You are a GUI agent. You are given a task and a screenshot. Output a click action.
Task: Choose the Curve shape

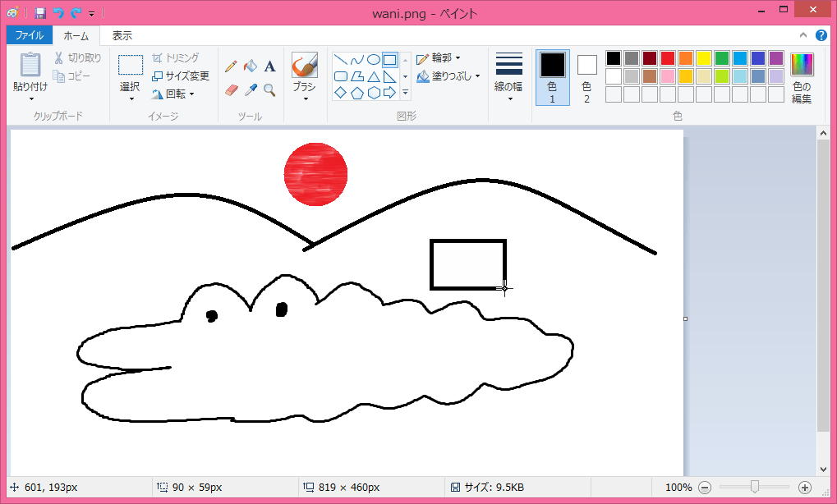point(357,60)
